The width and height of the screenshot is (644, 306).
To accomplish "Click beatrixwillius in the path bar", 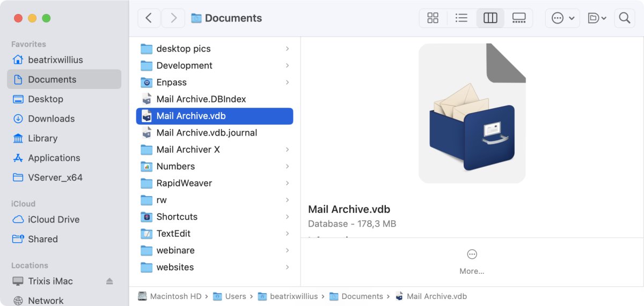I will (288, 296).
